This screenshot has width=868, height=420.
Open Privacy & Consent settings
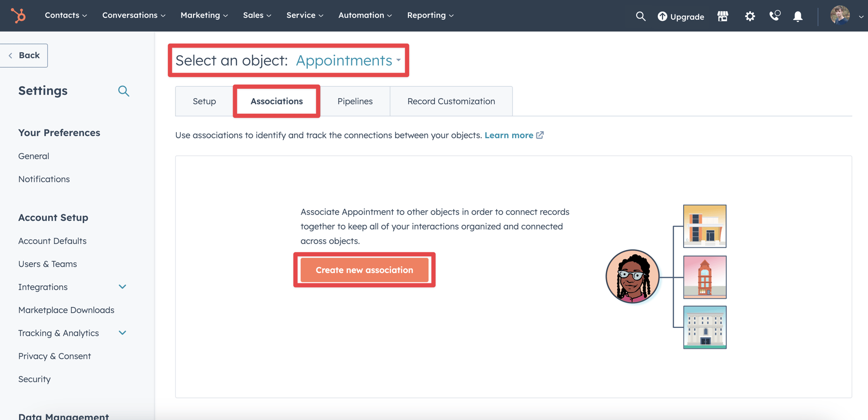(x=54, y=356)
